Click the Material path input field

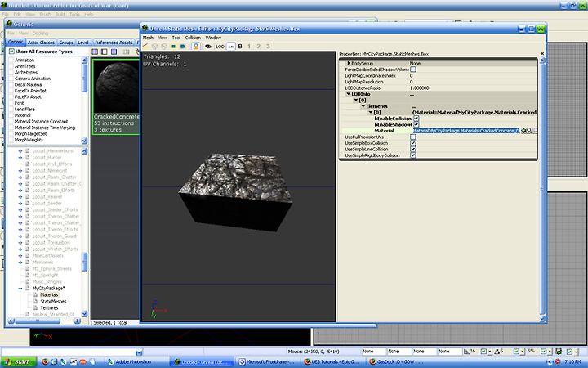coord(466,131)
